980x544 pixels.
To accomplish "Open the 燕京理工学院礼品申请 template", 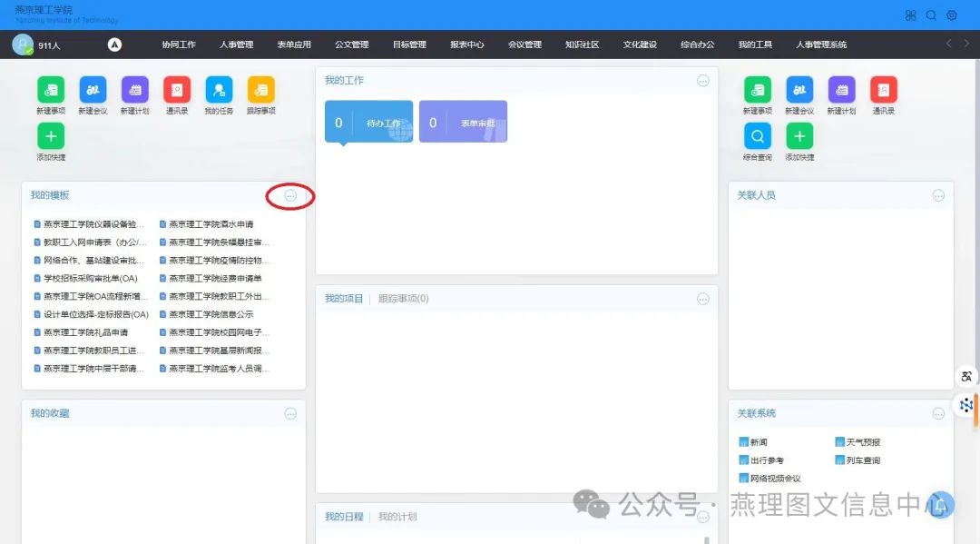I will [85, 332].
